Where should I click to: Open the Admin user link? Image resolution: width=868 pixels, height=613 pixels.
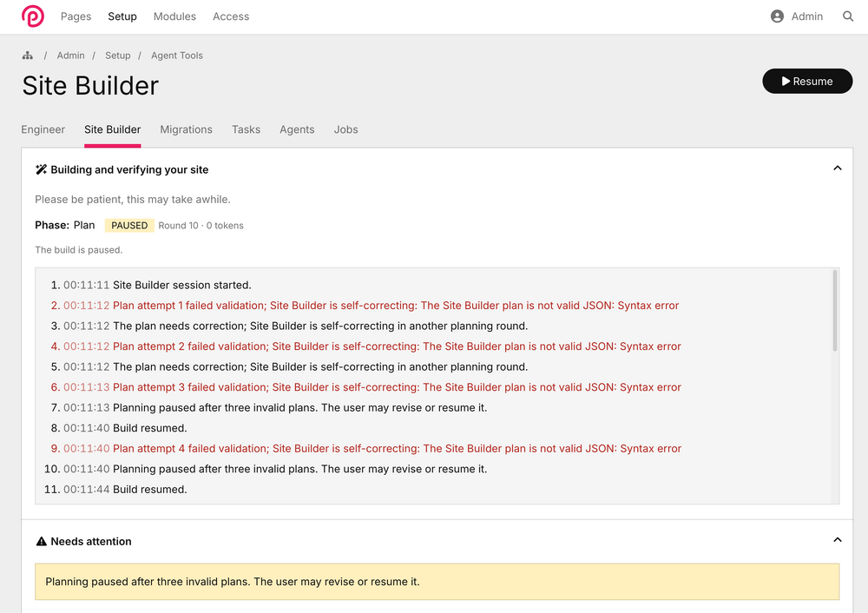point(806,16)
